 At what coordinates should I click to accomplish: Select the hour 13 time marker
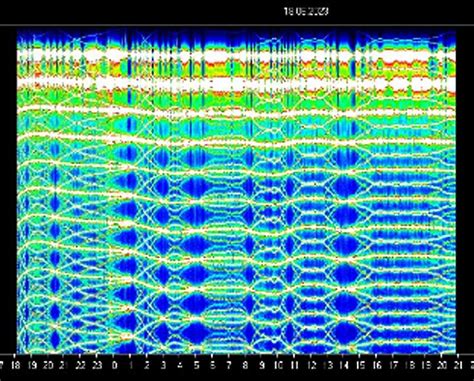328,366
